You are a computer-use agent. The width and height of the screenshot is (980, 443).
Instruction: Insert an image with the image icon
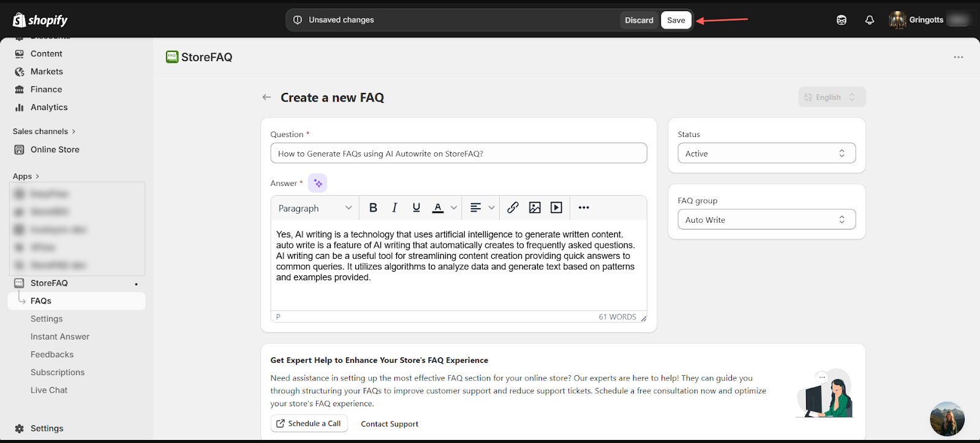click(x=535, y=208)
